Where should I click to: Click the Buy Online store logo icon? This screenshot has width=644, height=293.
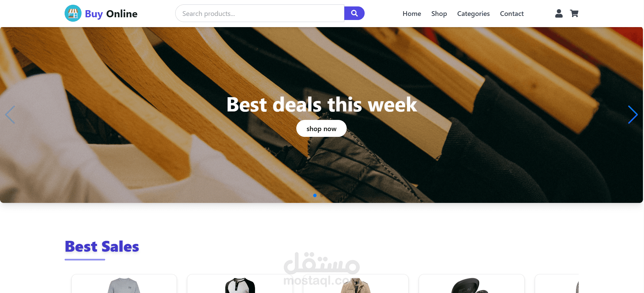(73, 13)
